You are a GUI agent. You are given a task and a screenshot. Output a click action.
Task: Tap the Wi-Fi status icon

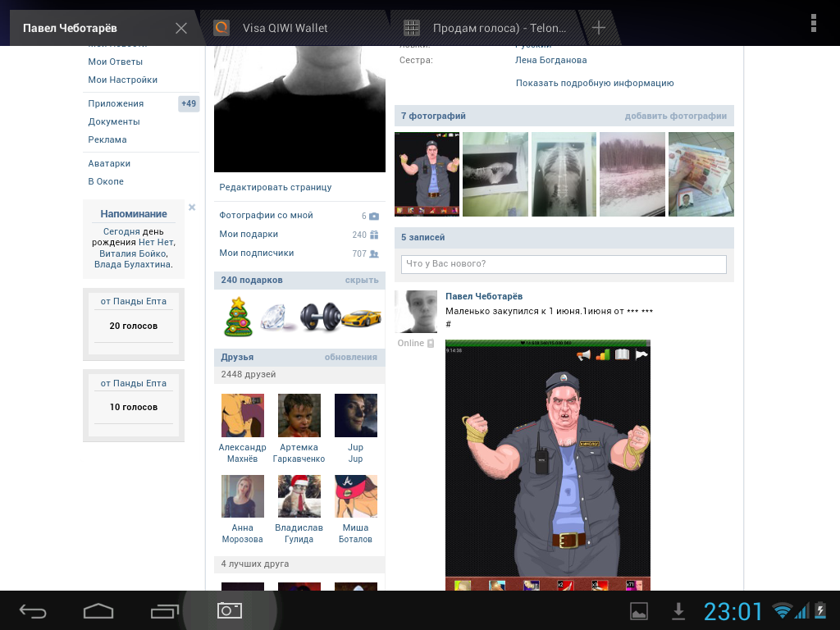pos(782,610)
